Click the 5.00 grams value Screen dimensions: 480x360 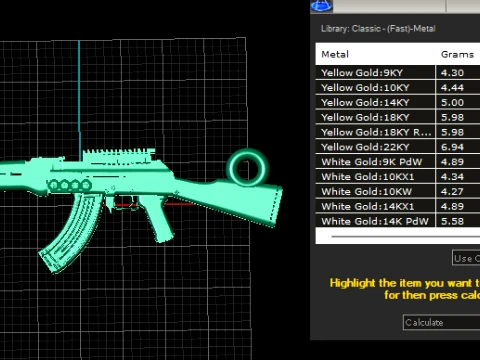coord(452,102)
